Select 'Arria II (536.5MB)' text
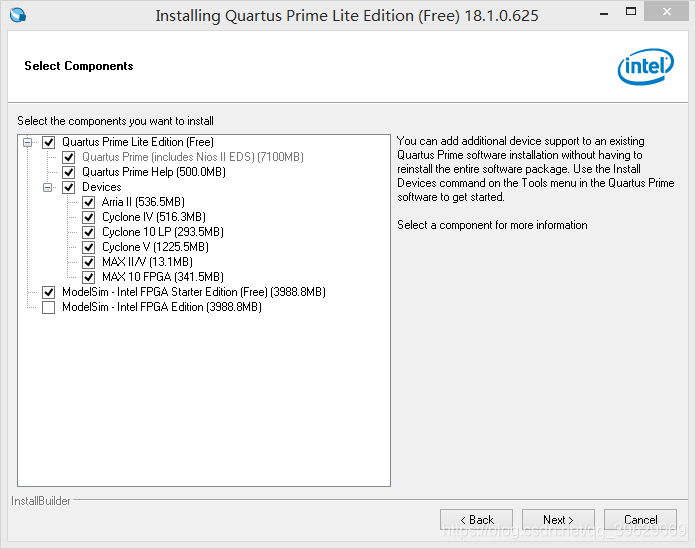 point(143,202)
